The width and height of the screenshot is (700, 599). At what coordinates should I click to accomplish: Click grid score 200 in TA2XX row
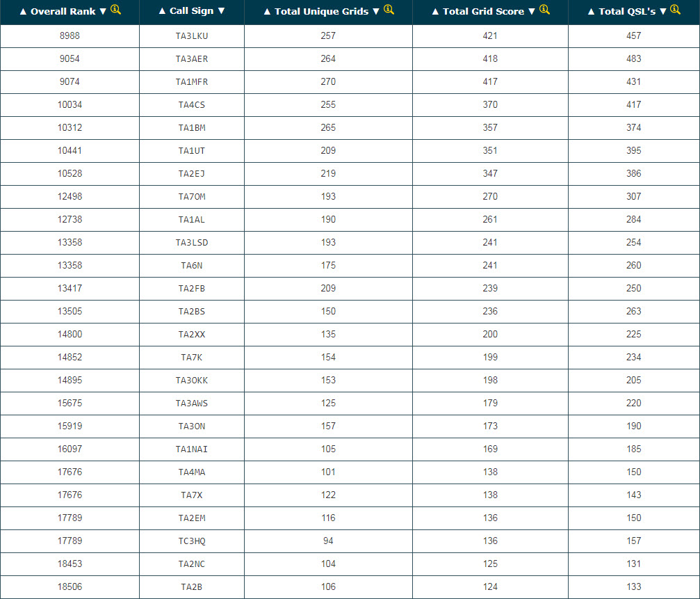[x=490, y=334]
